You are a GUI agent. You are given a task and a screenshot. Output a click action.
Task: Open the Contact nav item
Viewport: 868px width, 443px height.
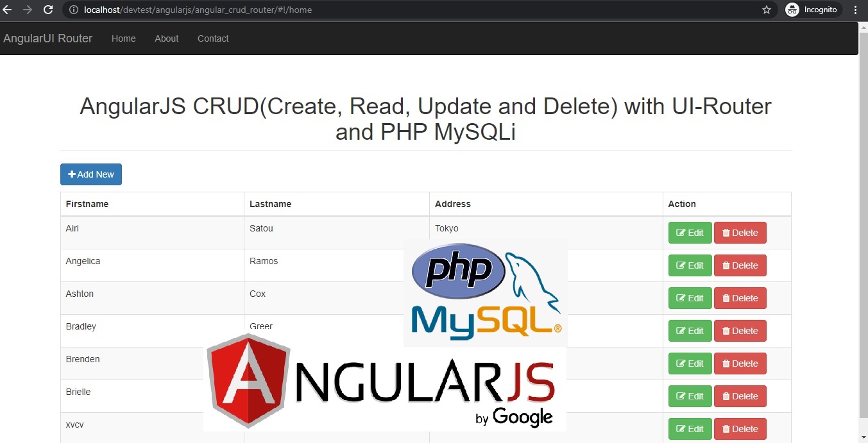[213, 38]
